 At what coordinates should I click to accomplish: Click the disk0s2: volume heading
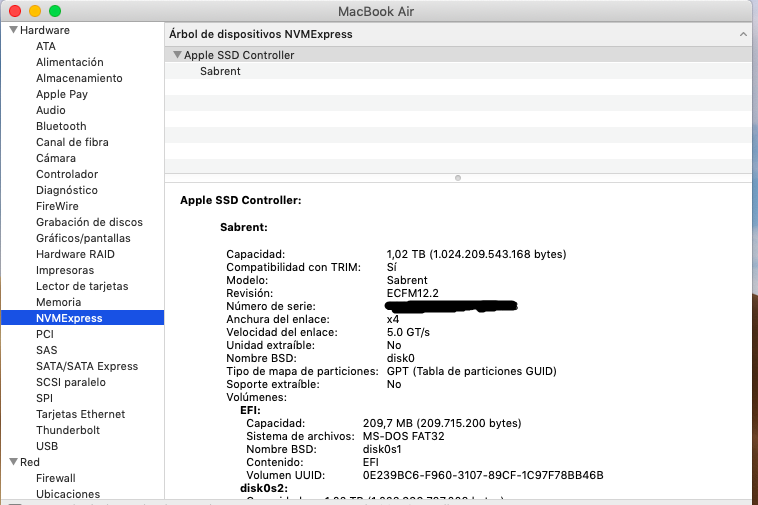click(x=264, y=489)
